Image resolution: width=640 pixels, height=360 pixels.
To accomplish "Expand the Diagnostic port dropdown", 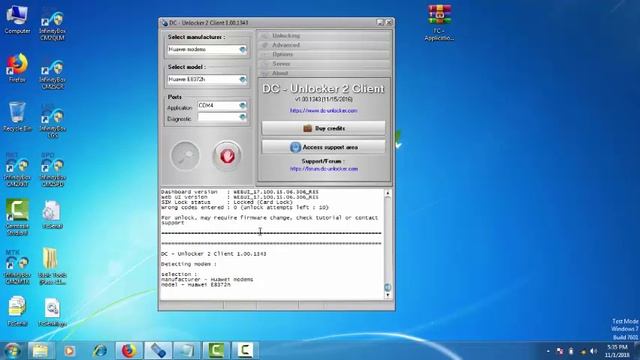I will click(242, 118).
